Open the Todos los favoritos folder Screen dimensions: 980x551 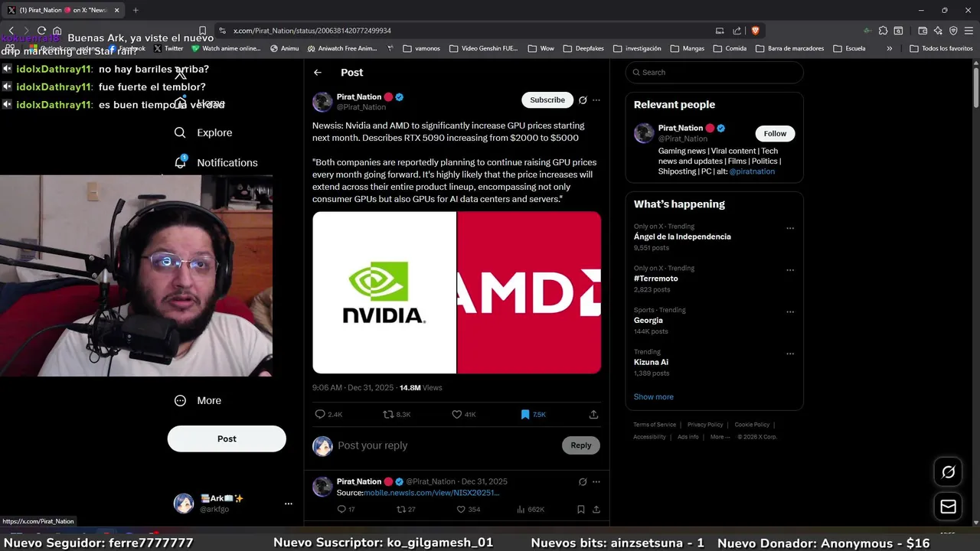941,48
